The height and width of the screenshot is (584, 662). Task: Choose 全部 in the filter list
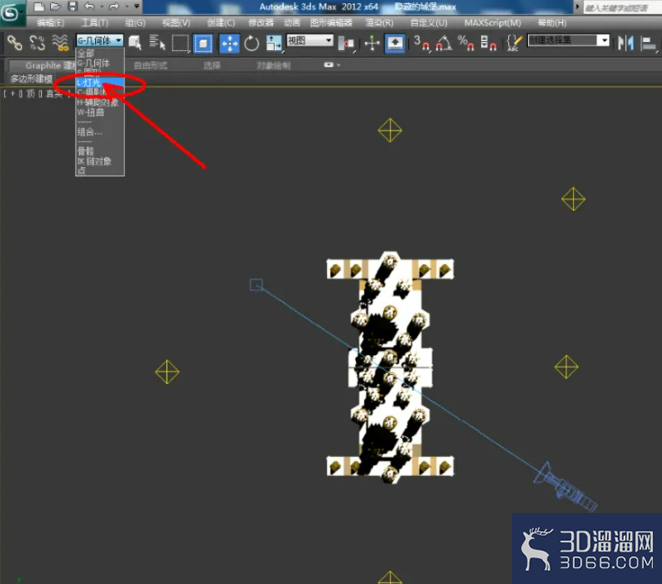(100, 53)
